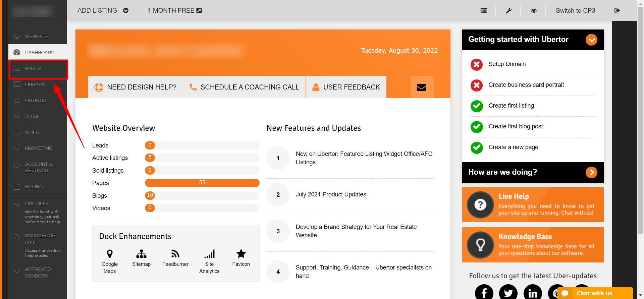Click the red X beside Setup Domain
The width and height of the screenshot is (644, 299).
pyautogui.click(x=477, y=64)
